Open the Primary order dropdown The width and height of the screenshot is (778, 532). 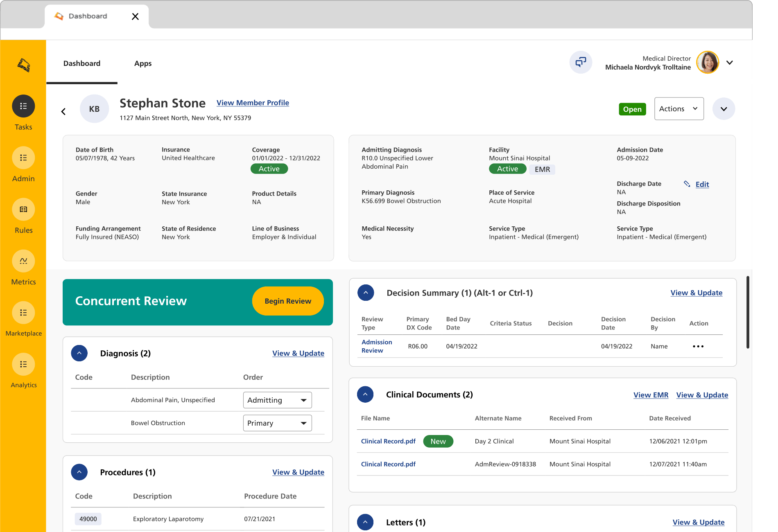click(x=277, y=423)
